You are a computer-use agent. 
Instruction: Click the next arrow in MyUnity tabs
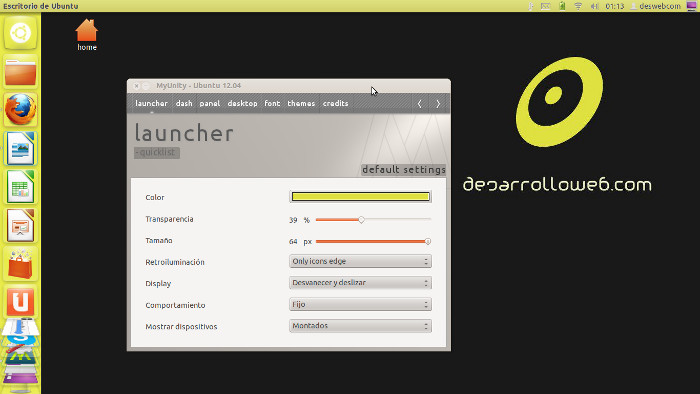438,104
